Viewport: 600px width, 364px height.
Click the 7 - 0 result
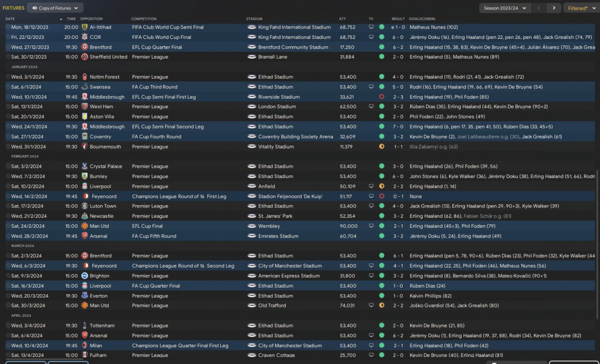pyautogui.click(x=398, y=126)
